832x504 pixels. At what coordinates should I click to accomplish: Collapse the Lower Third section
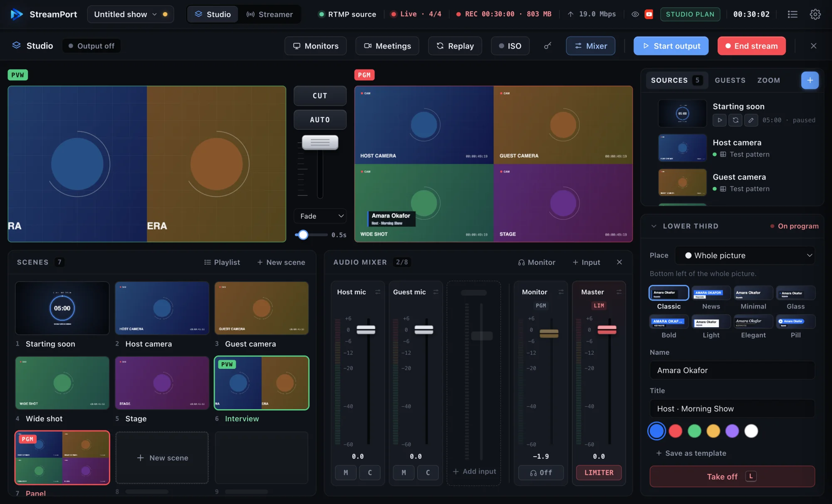[654, 226]
